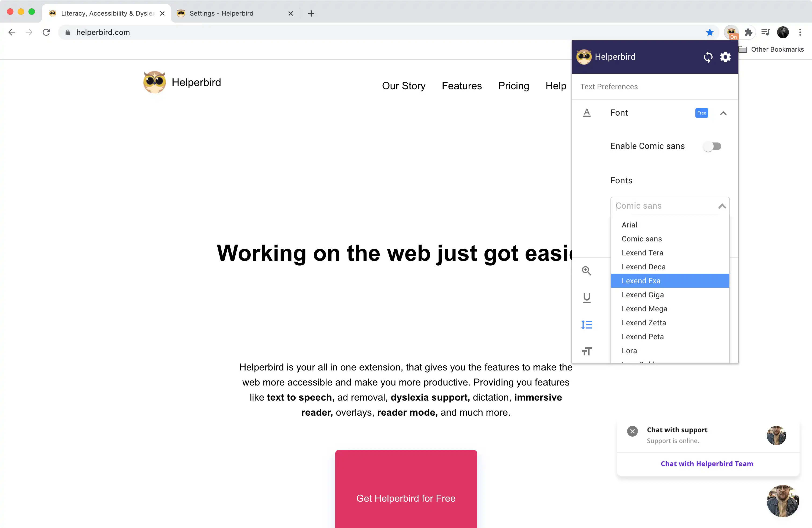The width and height of the screenshot is (812, 528).
Task: Click the magnifier zoom icon
Action: [587, 271]
